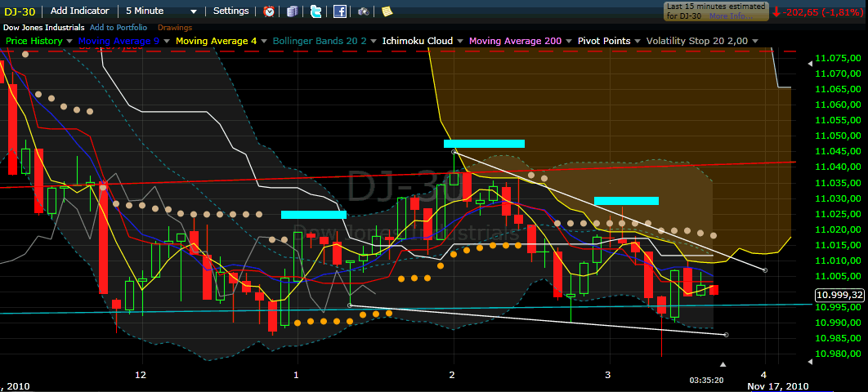Screen dimensions: 868x392
Task: Click the 11.040,00 price axis label
Action: coord(838,167)
